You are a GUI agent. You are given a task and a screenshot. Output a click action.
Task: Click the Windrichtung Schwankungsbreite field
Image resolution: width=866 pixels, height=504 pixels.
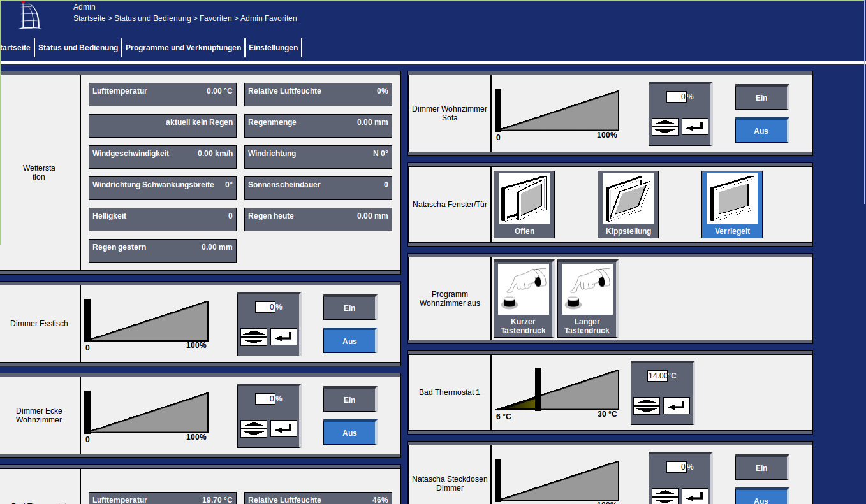(x=163, y=188)
